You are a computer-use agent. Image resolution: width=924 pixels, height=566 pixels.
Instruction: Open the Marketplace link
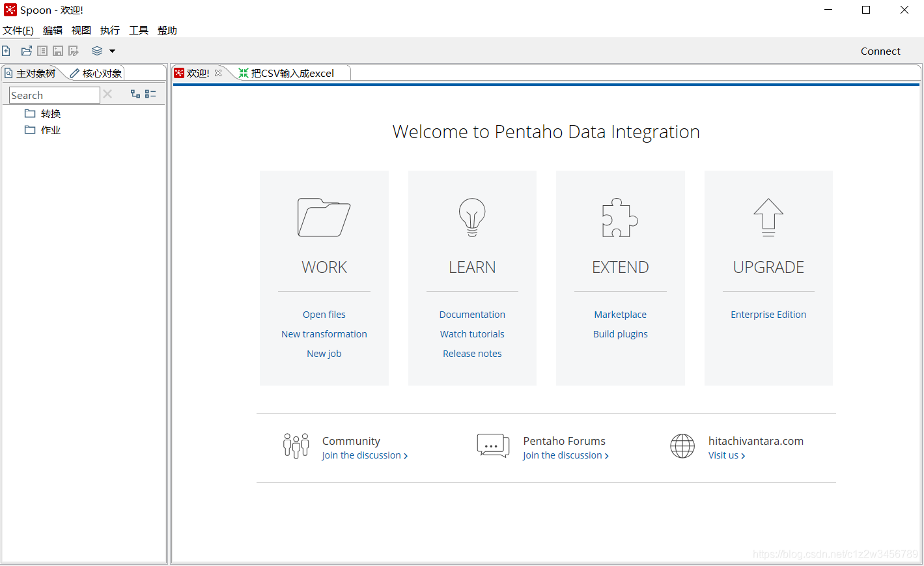tap(621, 315)
